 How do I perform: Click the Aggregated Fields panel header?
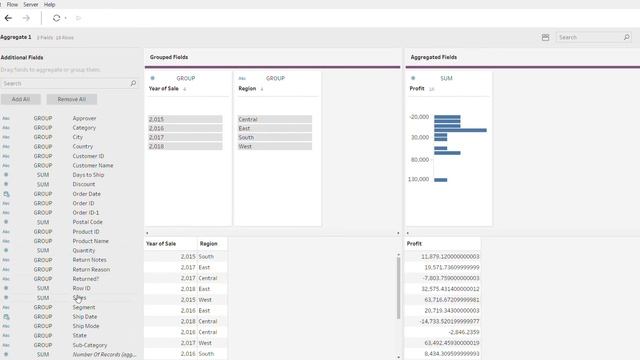click(x=433, y=57)
